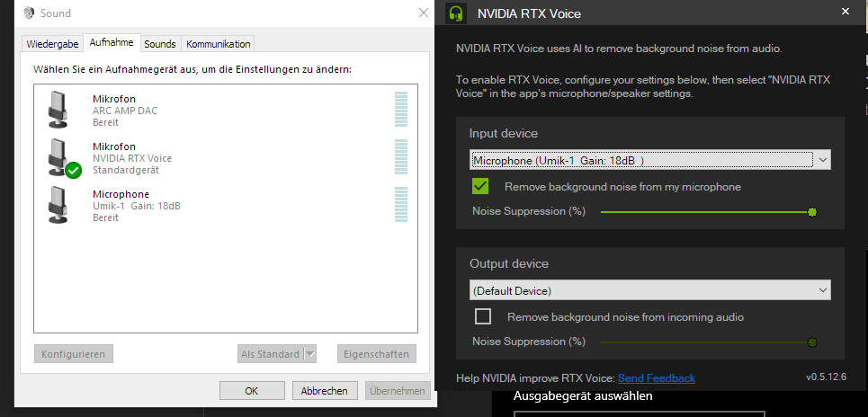Open the Send Feedback link
Screen dimensions: 868x417
657,378
